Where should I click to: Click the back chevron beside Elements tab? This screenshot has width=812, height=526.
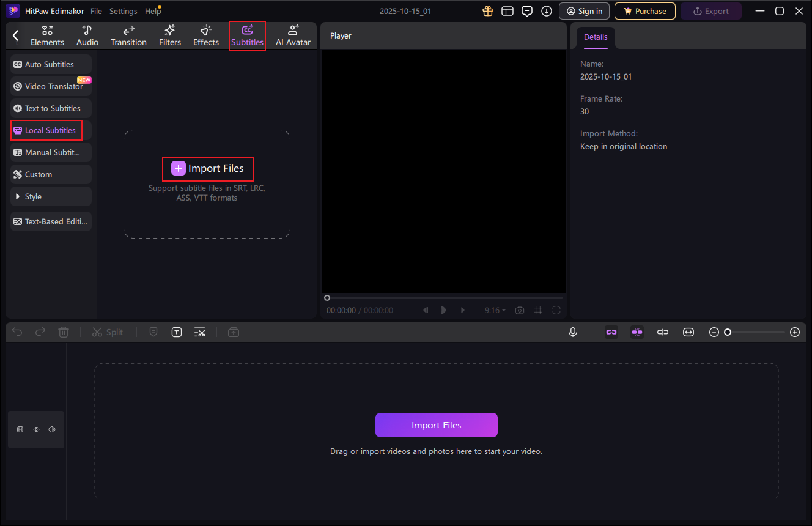pos(16,36)
